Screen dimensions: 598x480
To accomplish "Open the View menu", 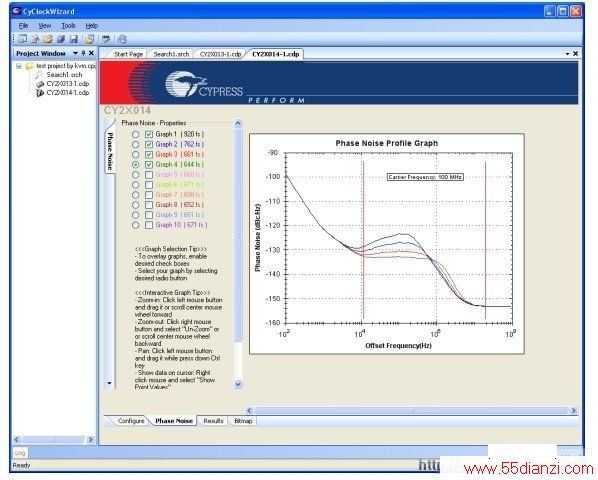I will [45, 26].
